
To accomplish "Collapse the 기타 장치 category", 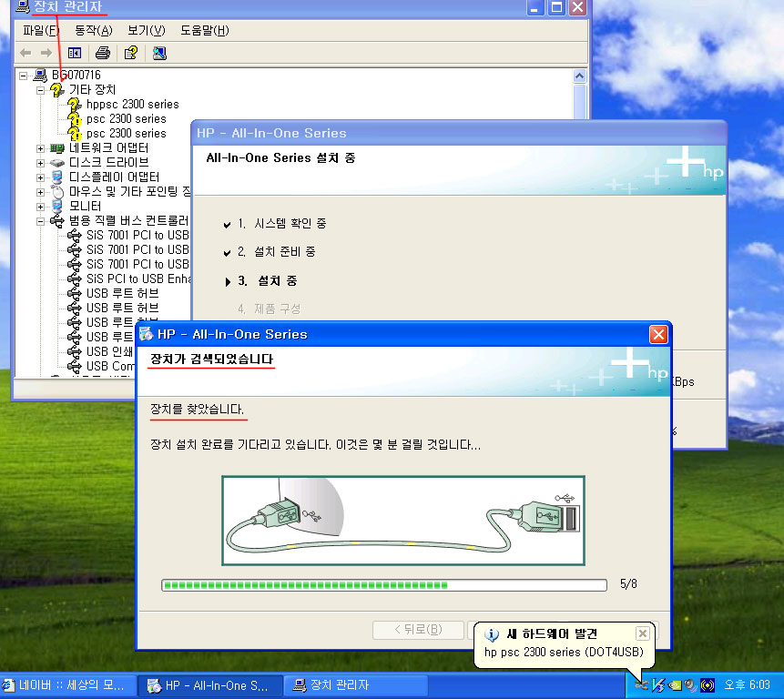I will (x=40, y=90).
